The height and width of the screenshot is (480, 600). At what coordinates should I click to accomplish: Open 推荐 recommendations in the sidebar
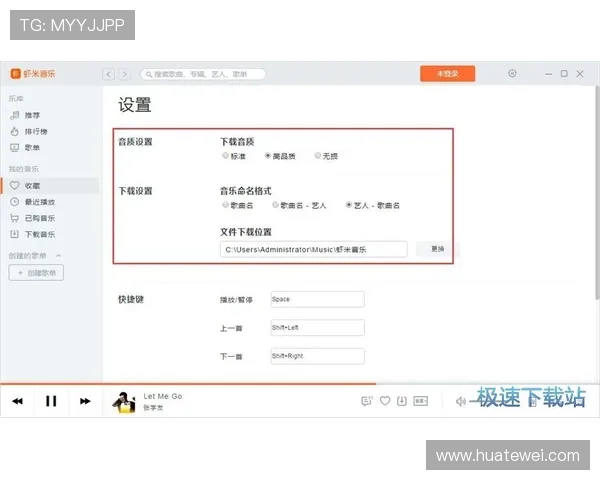point(32,115)
